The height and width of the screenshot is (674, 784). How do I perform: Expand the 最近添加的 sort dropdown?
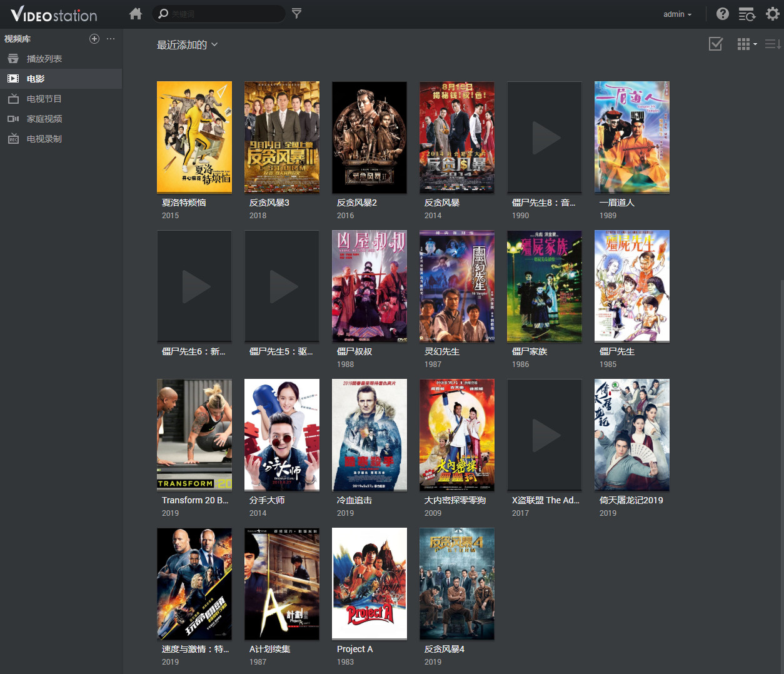[187, 45]
